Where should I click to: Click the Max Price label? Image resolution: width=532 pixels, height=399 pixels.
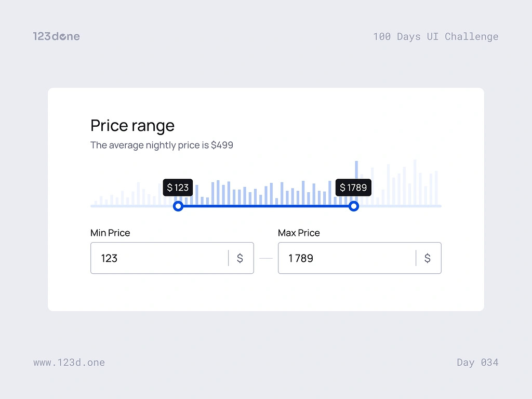(x=299, y=233)
